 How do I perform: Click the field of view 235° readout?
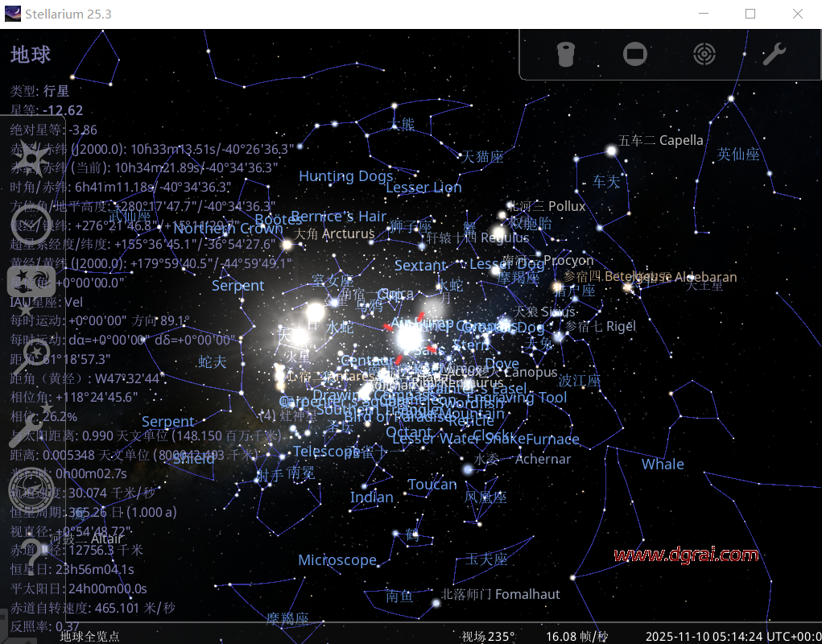point(488,636)
